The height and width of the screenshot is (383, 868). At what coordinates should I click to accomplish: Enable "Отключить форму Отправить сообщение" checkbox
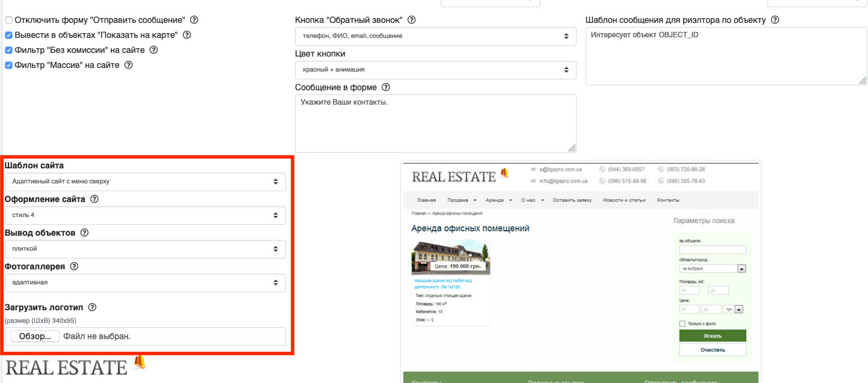pos(8,20)
